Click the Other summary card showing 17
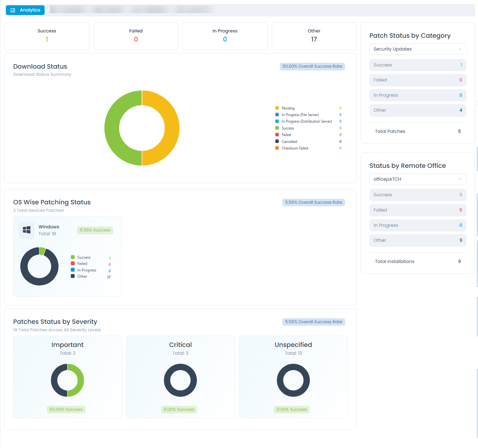478x448 pixels. tap(314, 36)
